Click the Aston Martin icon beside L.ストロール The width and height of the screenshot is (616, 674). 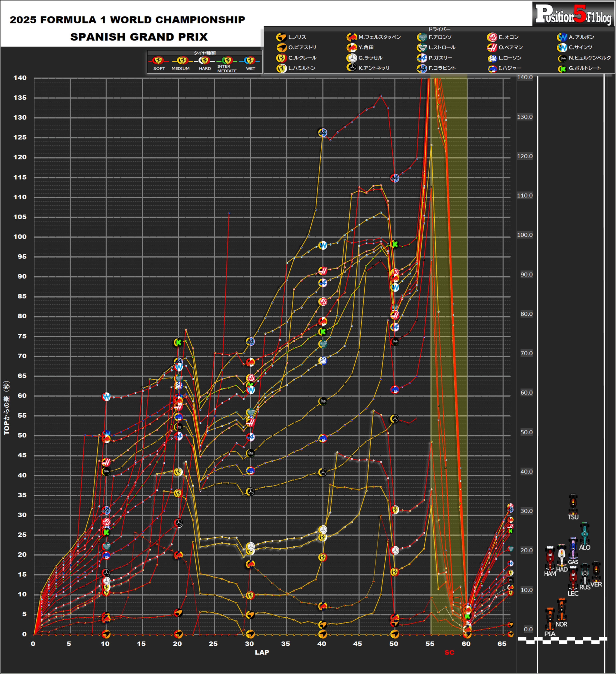pyautogui.click(x=422, y=47)
